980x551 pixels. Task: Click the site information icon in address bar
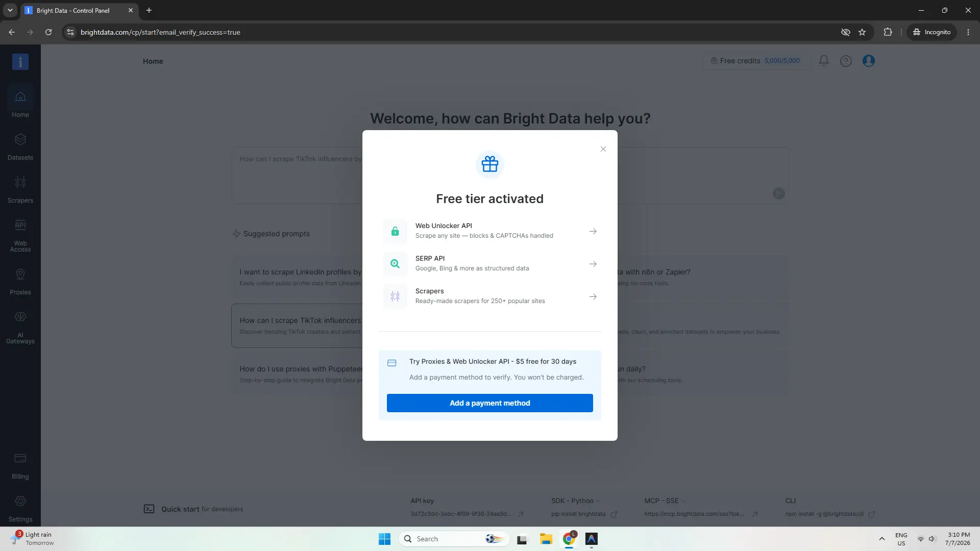70,32
